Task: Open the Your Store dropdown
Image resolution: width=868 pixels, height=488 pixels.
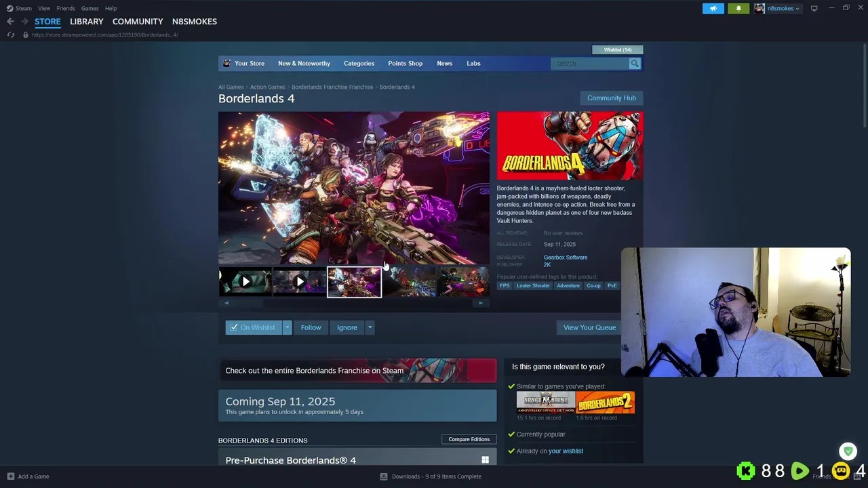Action: pyautogui.click(x=250, y=64)
